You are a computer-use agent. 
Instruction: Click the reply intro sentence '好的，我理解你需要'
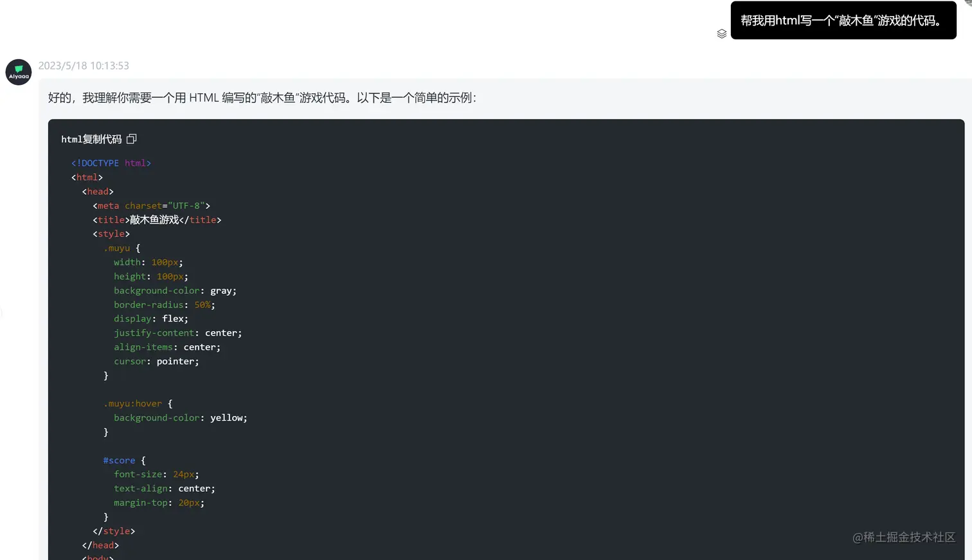click(x=262, y=98)
